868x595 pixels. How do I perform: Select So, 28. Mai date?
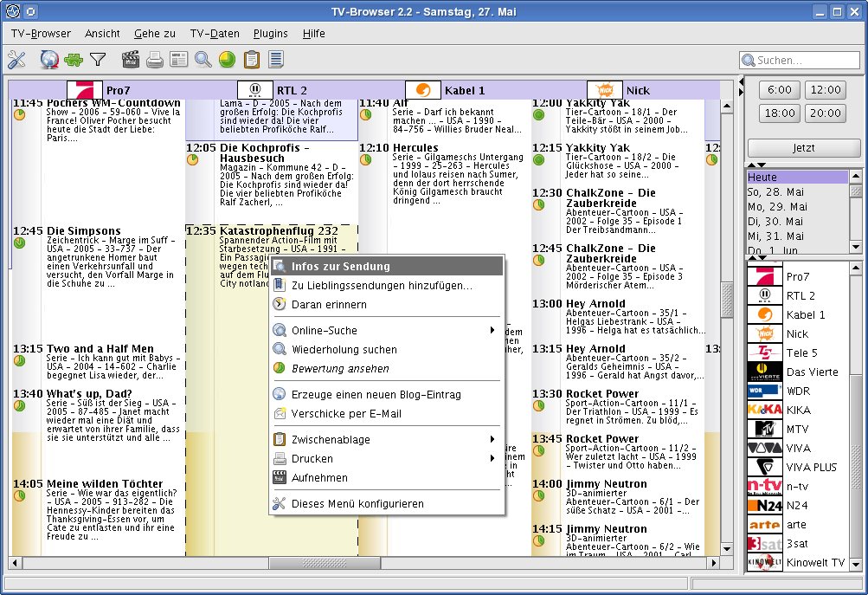(797, 191)
